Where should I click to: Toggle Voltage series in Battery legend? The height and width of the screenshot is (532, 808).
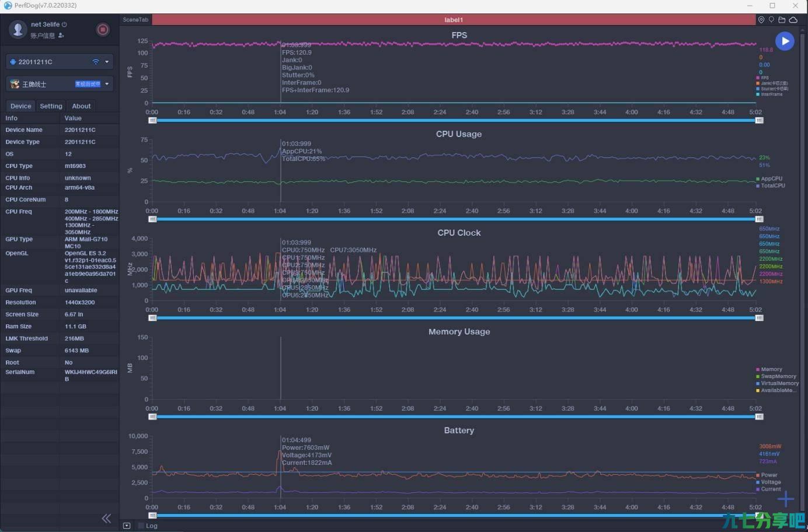click(x=768, y=482)
